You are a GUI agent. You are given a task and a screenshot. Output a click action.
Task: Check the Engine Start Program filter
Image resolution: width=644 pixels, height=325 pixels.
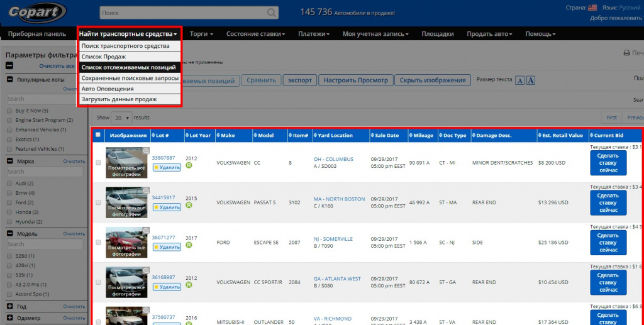click(x=9, y=120)
